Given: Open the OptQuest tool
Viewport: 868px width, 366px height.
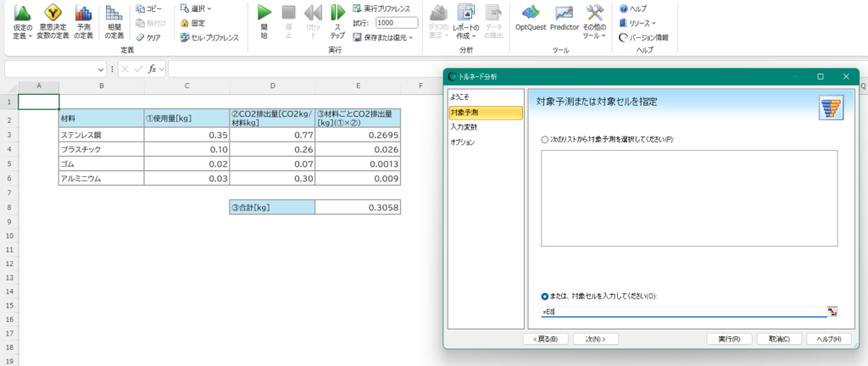Looking at the screenshot, I should click(x=530, y=14).
